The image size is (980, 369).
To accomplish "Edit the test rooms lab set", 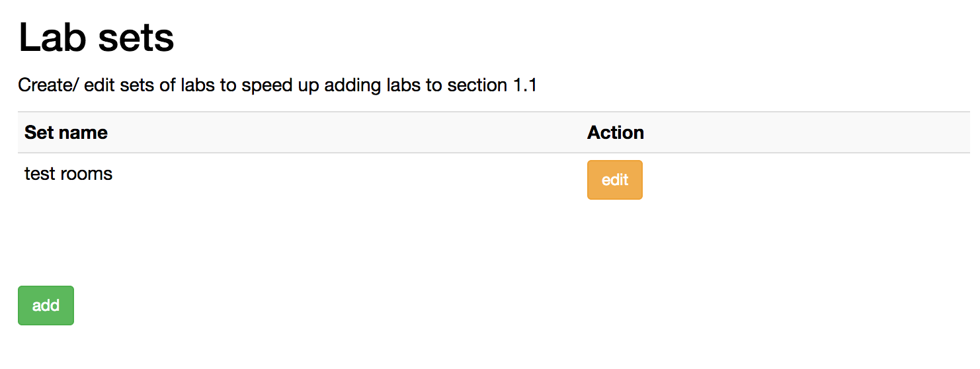I will (x=614, y=180).
